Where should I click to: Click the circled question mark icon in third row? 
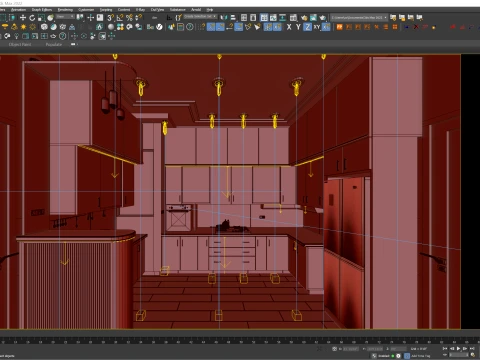point(63,36)
